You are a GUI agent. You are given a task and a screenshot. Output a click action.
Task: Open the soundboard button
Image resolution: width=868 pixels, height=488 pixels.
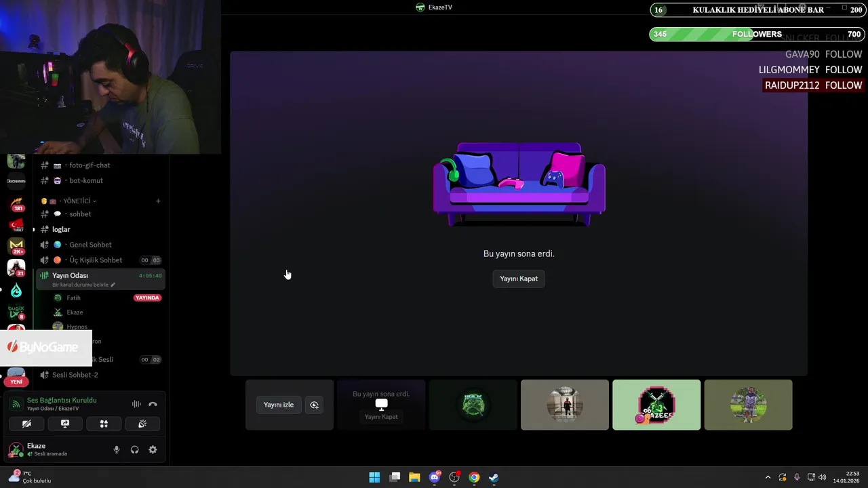coord(142,424)
